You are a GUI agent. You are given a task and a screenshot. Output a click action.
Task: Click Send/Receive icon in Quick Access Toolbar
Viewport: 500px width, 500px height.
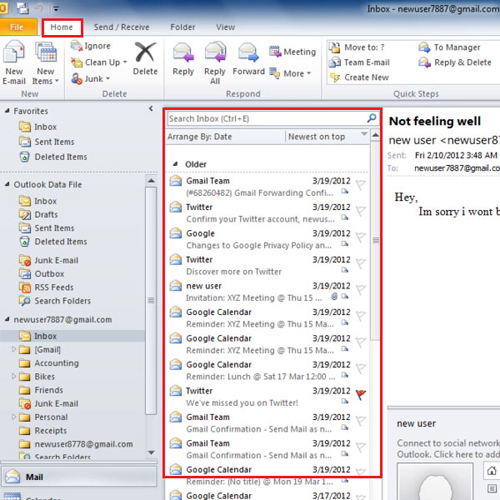click(x=23, y=8)
